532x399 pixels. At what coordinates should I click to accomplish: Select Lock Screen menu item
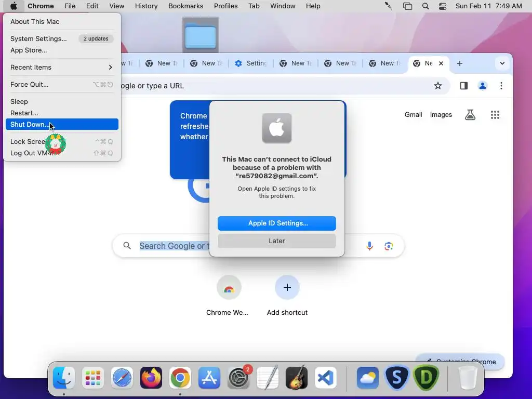point(62,141)
